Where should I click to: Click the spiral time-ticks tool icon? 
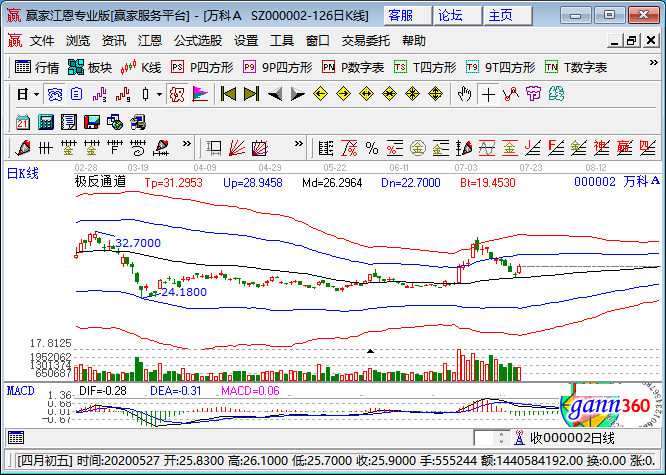tap(138, 148)
